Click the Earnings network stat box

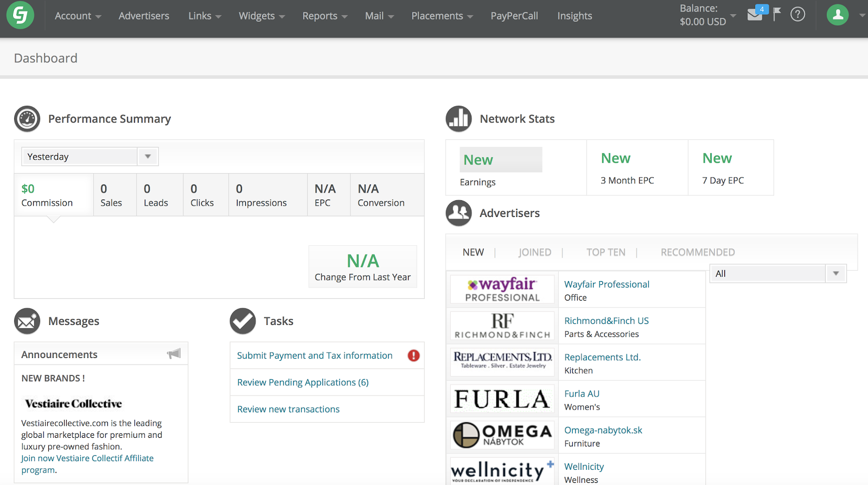coord(516,168)
